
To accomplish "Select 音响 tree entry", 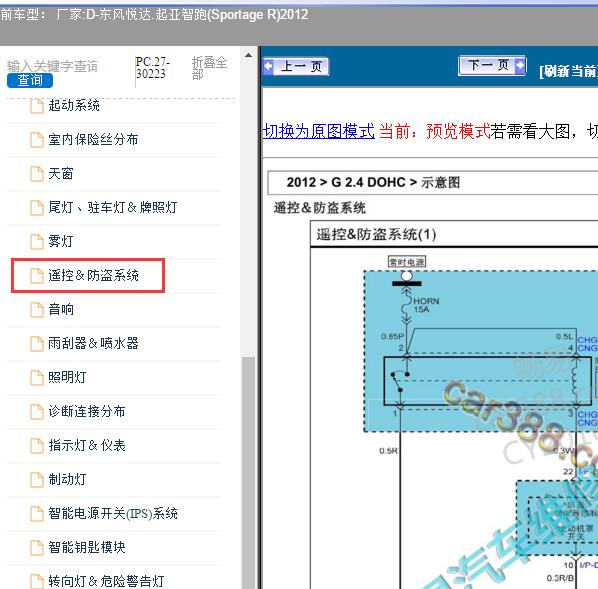I will click(x=61, y=309).
